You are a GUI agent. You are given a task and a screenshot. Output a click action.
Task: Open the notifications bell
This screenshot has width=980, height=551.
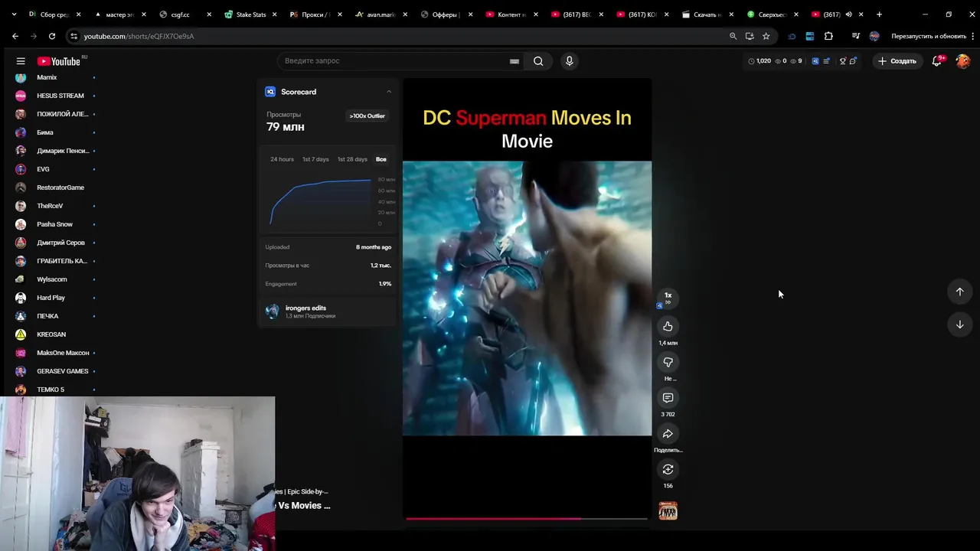point(937,61)
